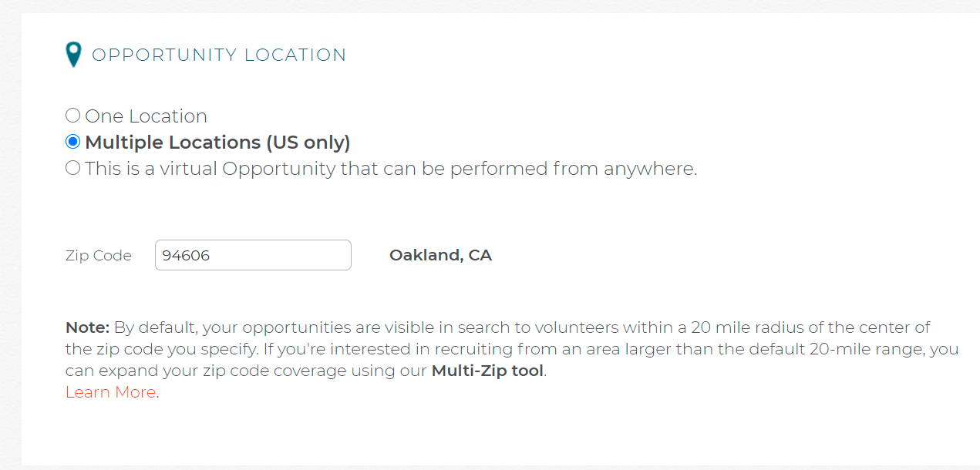Open the Learn More link
The width and height of the screenshot is (980, 470).
(111, 392)
